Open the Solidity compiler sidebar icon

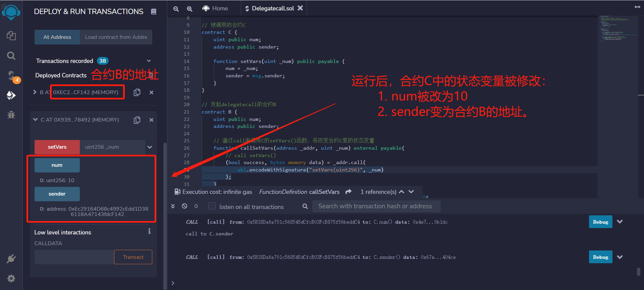click(11, 75)
